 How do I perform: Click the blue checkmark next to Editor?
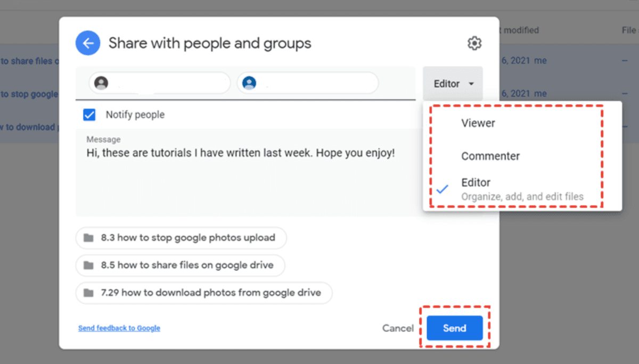click(x=443, y=189)
